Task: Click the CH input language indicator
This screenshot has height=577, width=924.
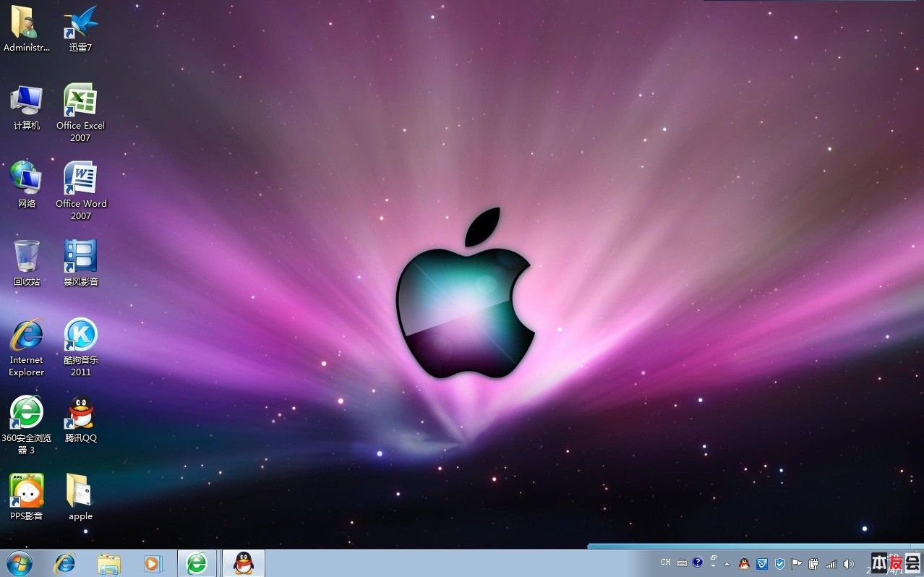Action: coord(665,563)
